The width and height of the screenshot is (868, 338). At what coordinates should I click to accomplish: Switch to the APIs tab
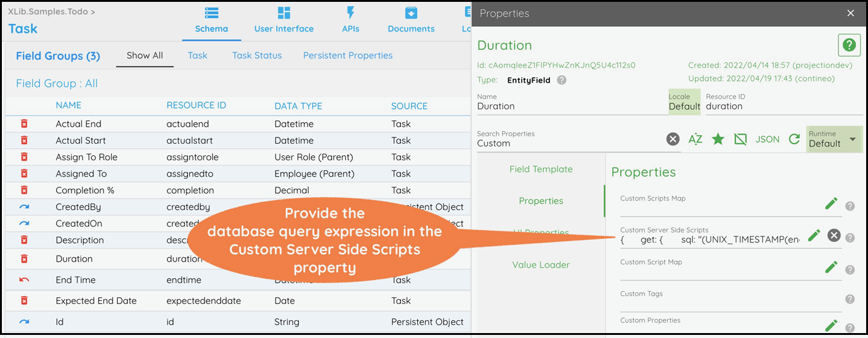[x=350, y=20]
